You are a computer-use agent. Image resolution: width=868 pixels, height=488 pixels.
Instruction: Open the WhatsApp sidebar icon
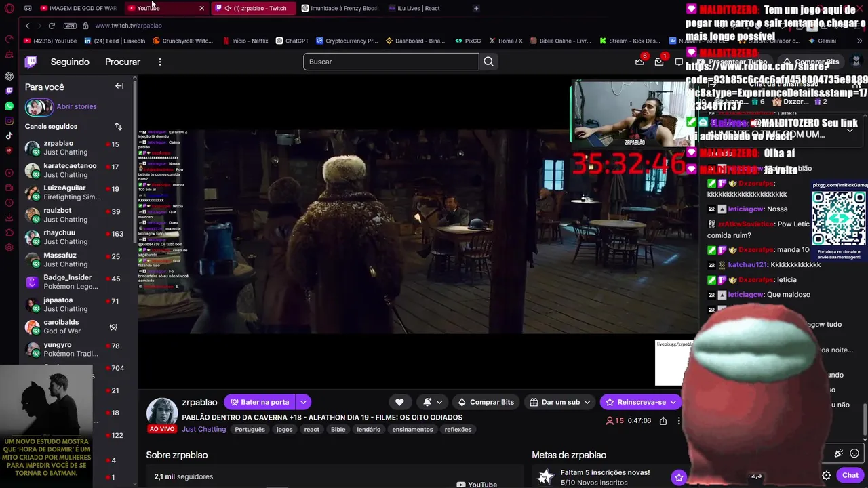coord(9,106)
